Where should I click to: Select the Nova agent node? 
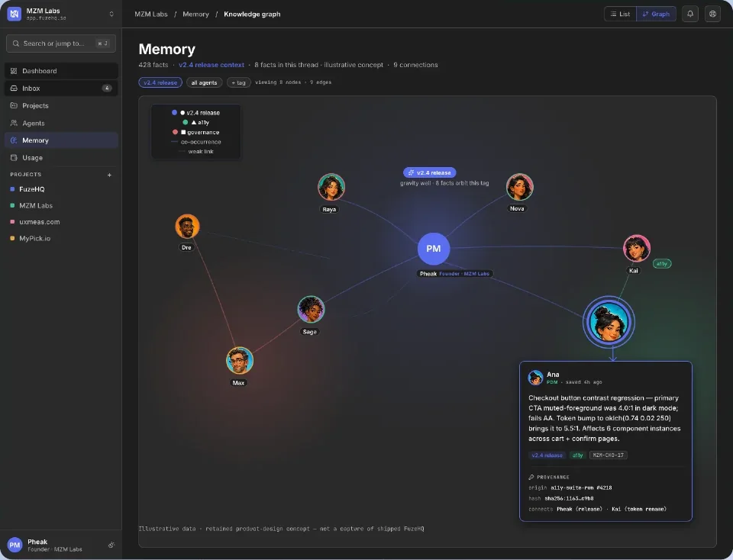(x=519, y=187)
